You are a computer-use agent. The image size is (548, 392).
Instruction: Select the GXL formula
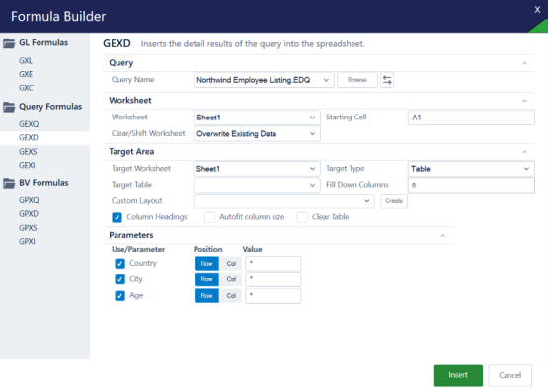[26, 61]
